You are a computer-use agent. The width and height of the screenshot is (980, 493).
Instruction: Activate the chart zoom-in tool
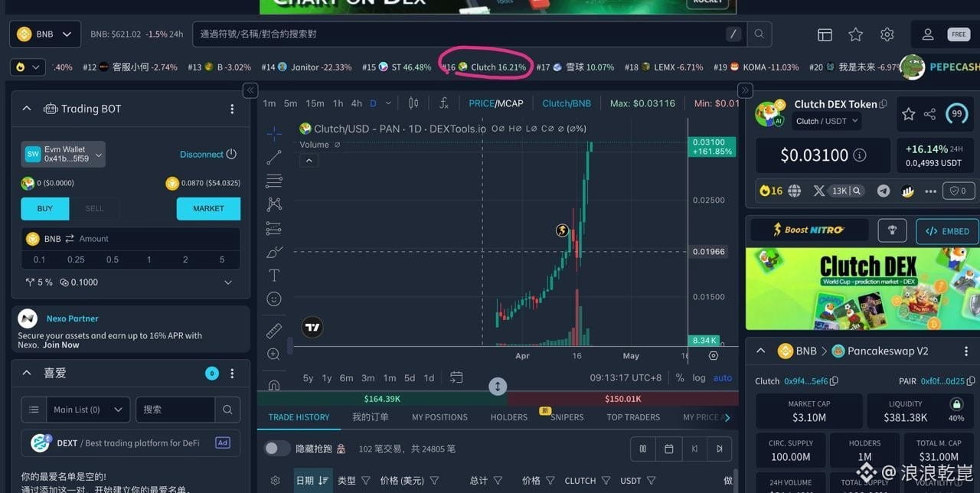274,354
